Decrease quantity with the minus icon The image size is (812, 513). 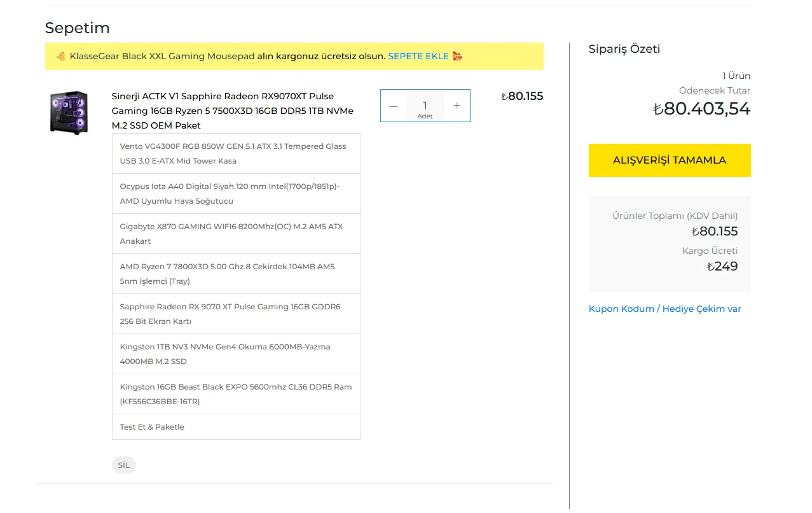click(393, 106)
